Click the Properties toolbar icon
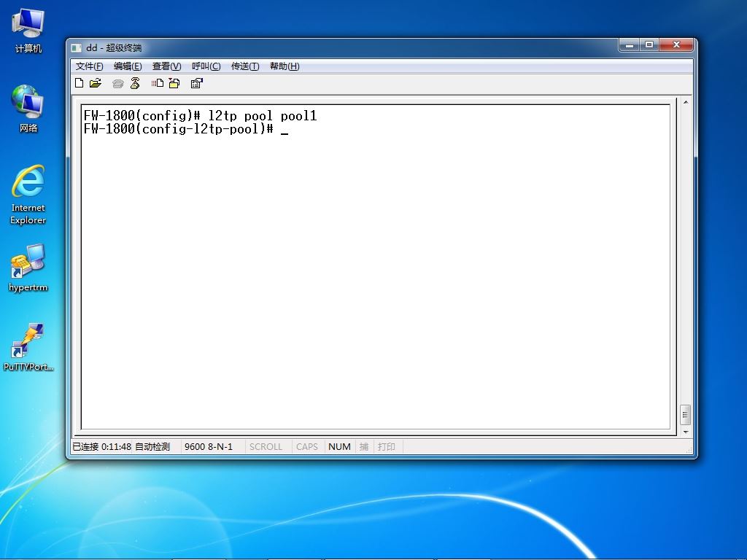This screenshot has height=560, width=747. point(196,83)
